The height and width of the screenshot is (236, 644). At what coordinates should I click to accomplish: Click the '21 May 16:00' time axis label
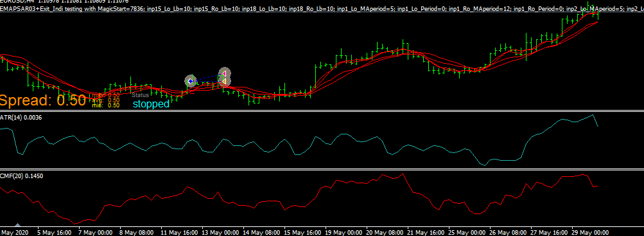[426, 232]
